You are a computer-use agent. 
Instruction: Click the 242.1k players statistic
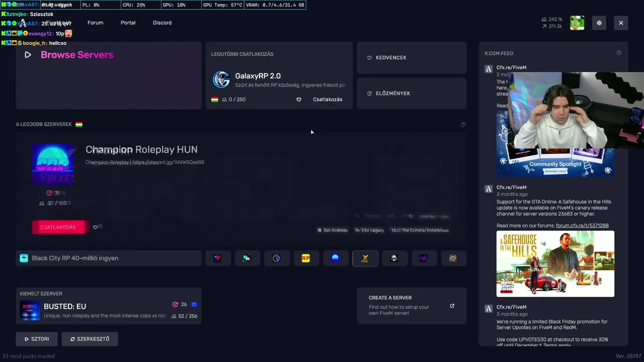[552, 20]
